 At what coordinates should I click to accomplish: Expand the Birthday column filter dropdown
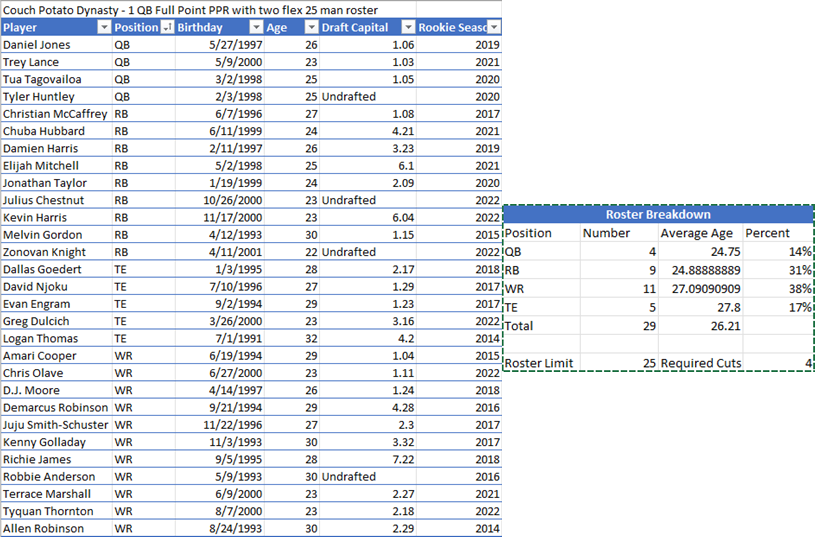(255, 28)
